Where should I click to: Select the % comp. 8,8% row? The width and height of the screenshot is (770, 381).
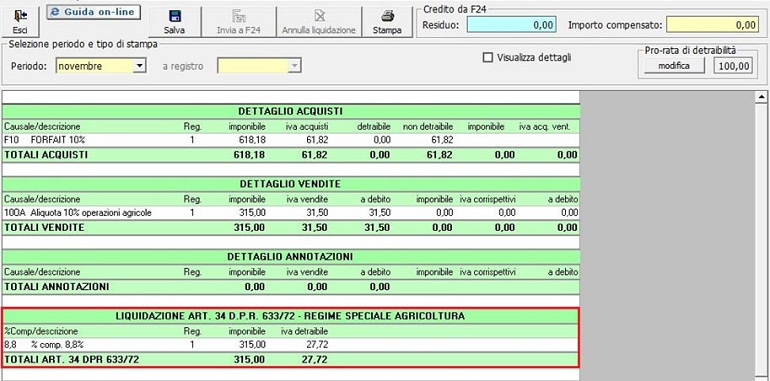click(291, 344)
